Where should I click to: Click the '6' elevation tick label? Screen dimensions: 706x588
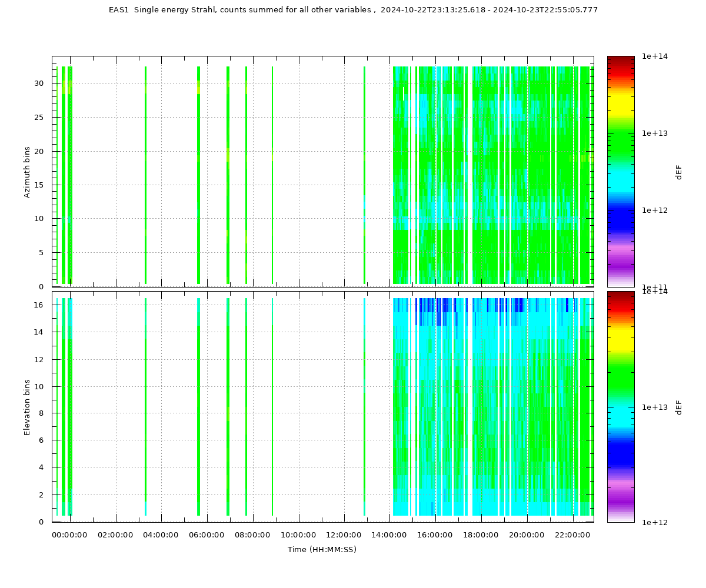coord(41,440)
